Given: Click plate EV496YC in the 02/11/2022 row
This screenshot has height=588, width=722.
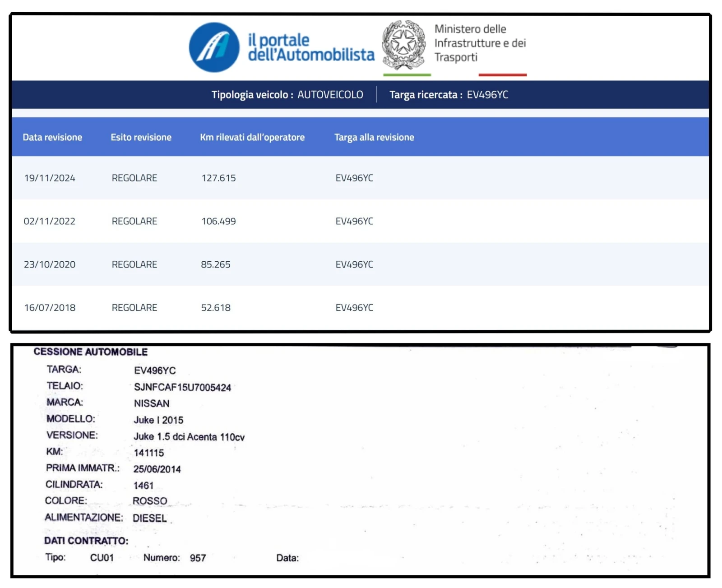Looking at the screenshot, I should [x=354, y=222].
